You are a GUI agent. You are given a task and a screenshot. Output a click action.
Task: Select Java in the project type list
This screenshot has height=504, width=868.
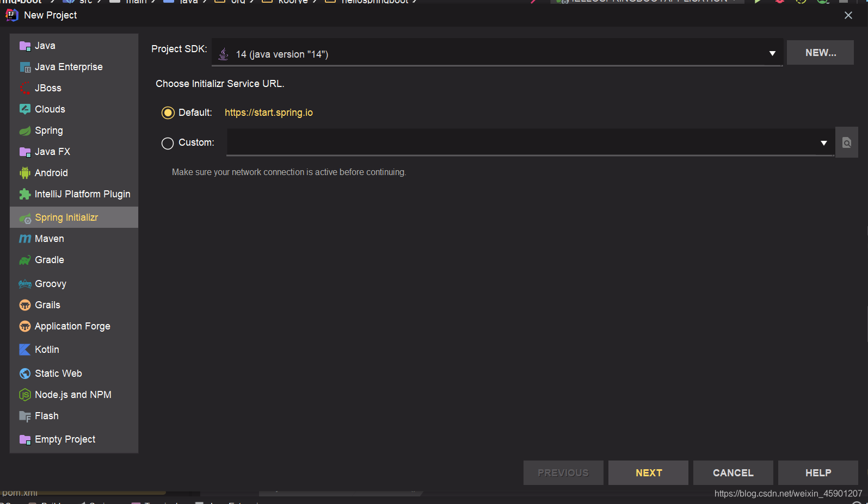[x=74, y=46]
